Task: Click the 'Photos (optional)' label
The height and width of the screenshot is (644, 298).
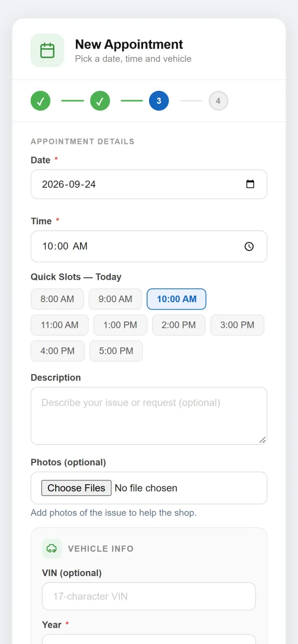Action: (69, 462)
